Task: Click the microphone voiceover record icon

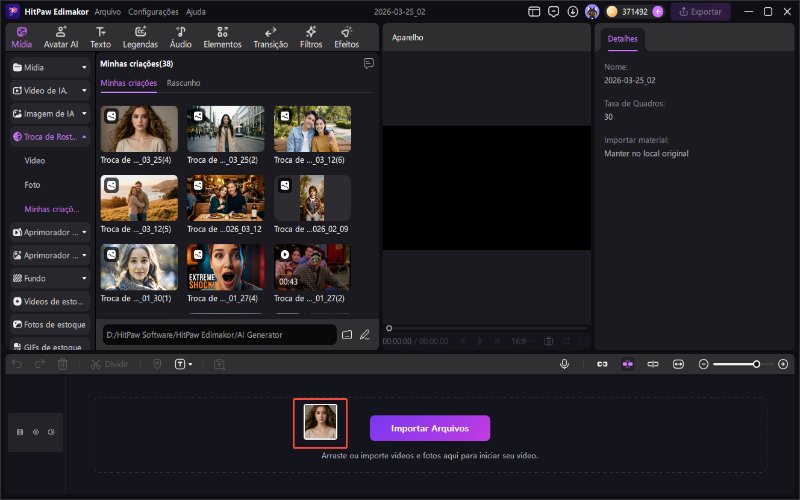Action: pos(565,364)
